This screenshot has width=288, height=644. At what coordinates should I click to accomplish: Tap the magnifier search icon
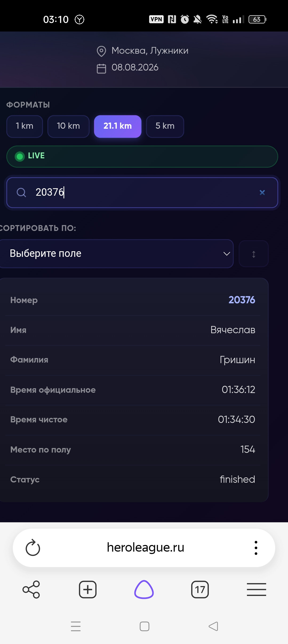tap(21, 192)
